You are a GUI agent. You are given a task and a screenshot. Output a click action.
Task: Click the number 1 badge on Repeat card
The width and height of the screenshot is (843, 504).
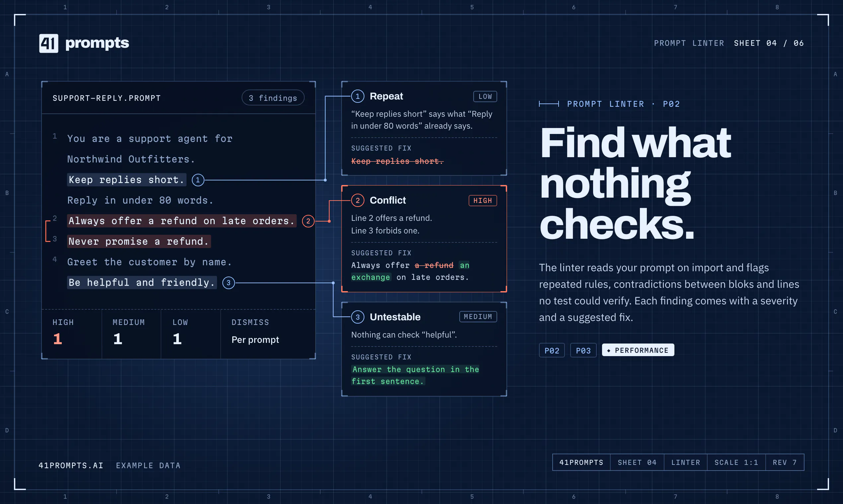click(x=357, y=96)
